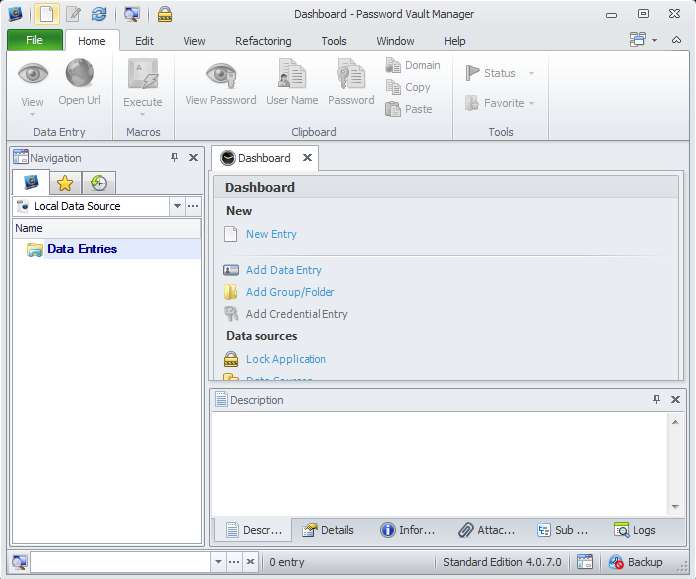
Task: Click the lock application icon in title bar
Action: pyautogui.click(x=165, y=14)
